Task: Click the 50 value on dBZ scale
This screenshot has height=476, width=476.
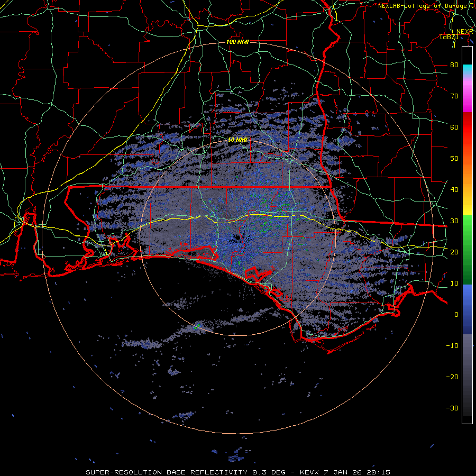Action: (454, 159)
